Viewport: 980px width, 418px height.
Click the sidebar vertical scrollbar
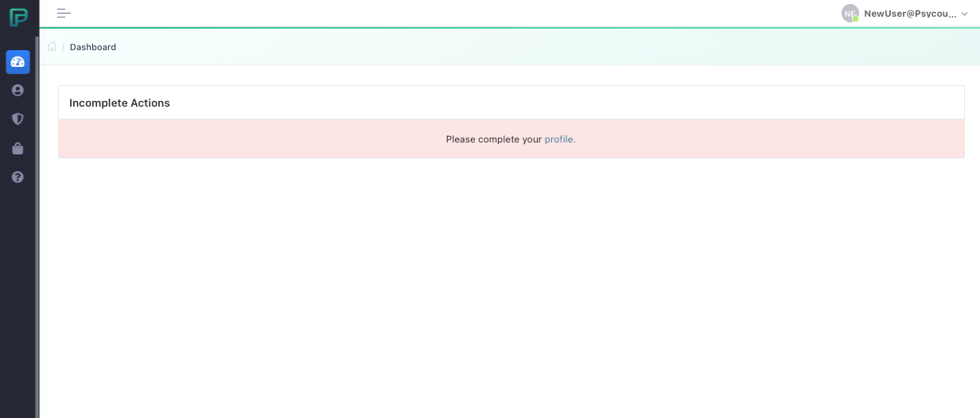[x=37, y=223]
